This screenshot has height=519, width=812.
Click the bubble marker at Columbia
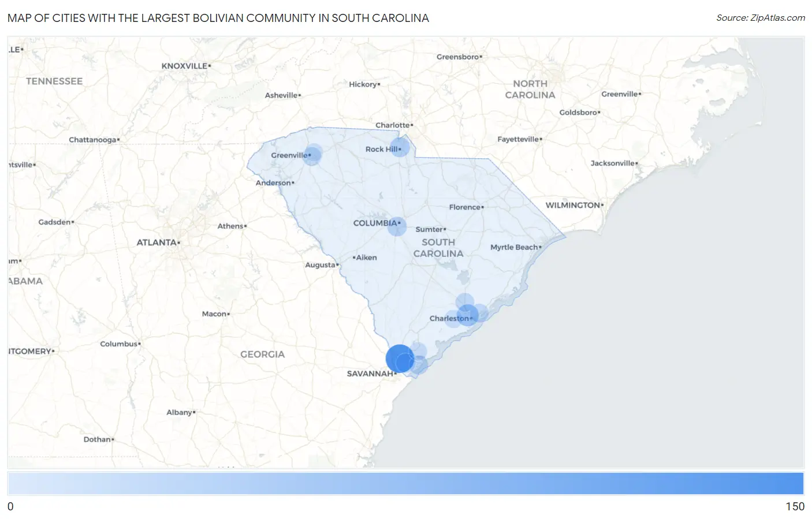pos(397,226)
